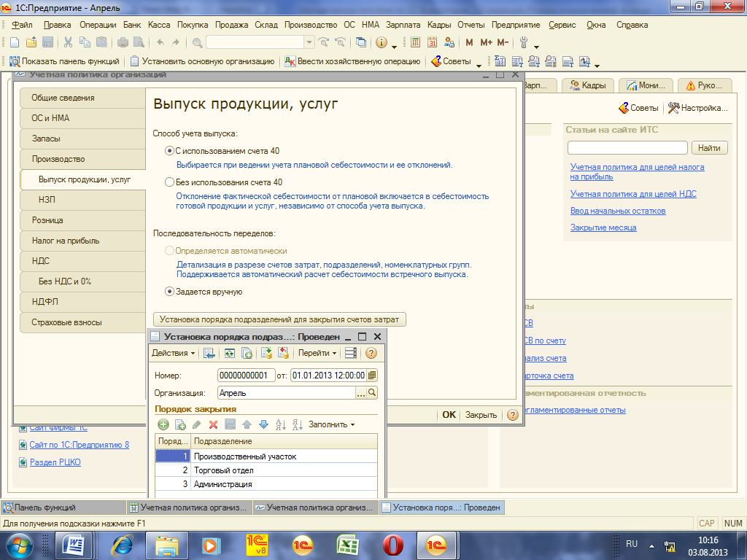
Task: Open calendar picker beside the date field
Action: (x=372, y=376)
